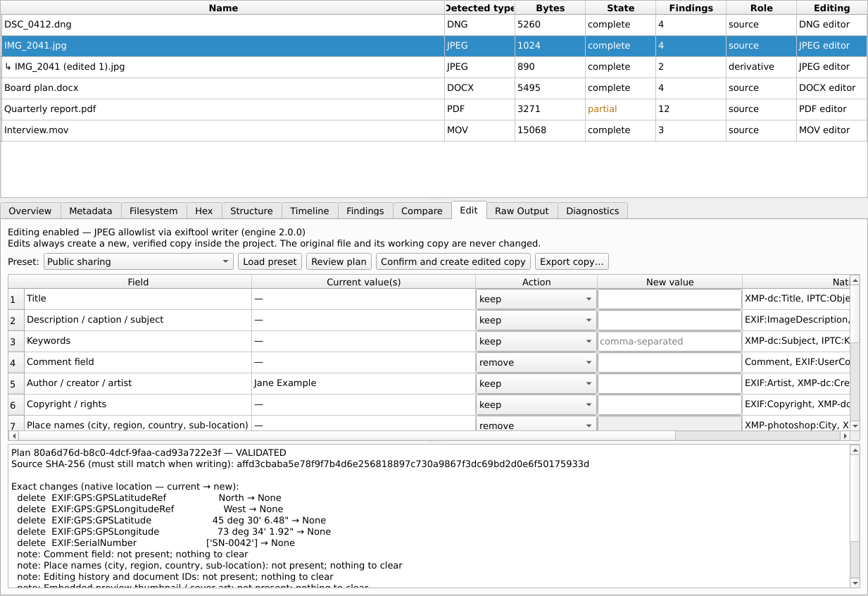The width and height of the screenshot is (868, 596).
Task: Sort file list by Role column header
Action: [761, 8]
